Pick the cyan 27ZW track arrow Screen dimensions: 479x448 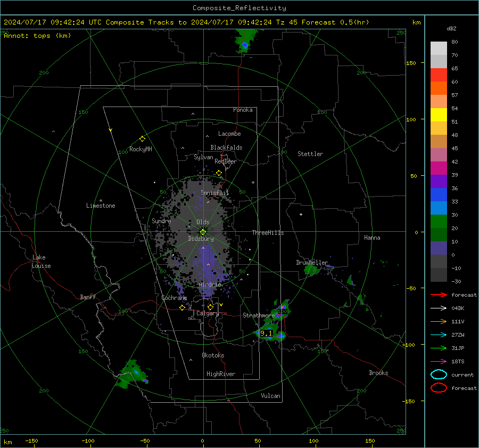(439, 335)
